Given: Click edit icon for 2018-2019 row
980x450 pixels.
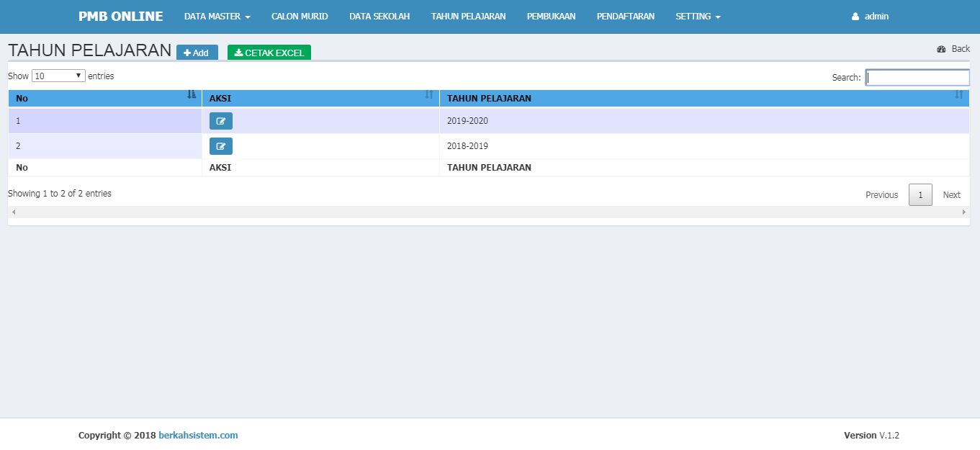Looking at the screenshot, I should [220, 146].
